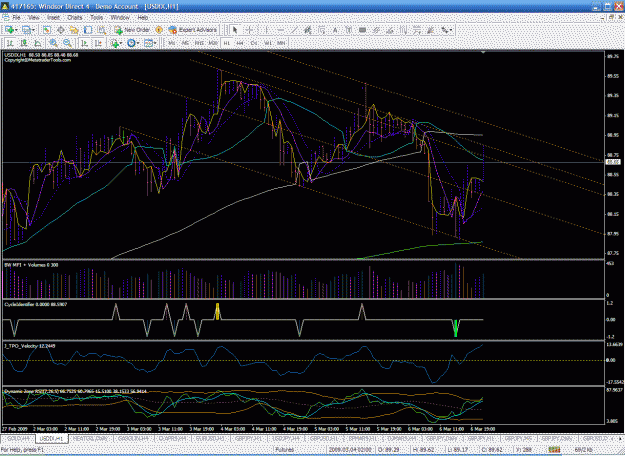The width and height of the screenshot is (625, 456).
Task: Open the Market Watch panel icon
Action: tap(47, 30)
